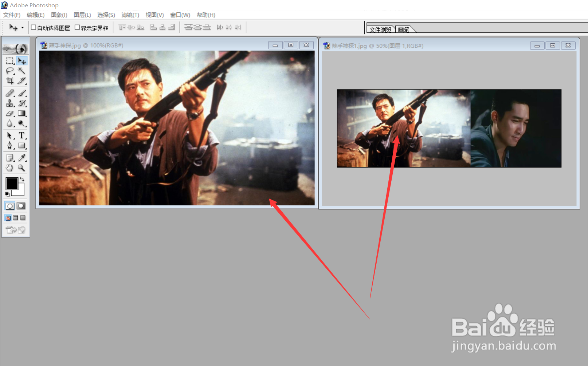The image size is (588, 366).
Task: Select the Healing Brush tool
Action: (x=10, y=93)
